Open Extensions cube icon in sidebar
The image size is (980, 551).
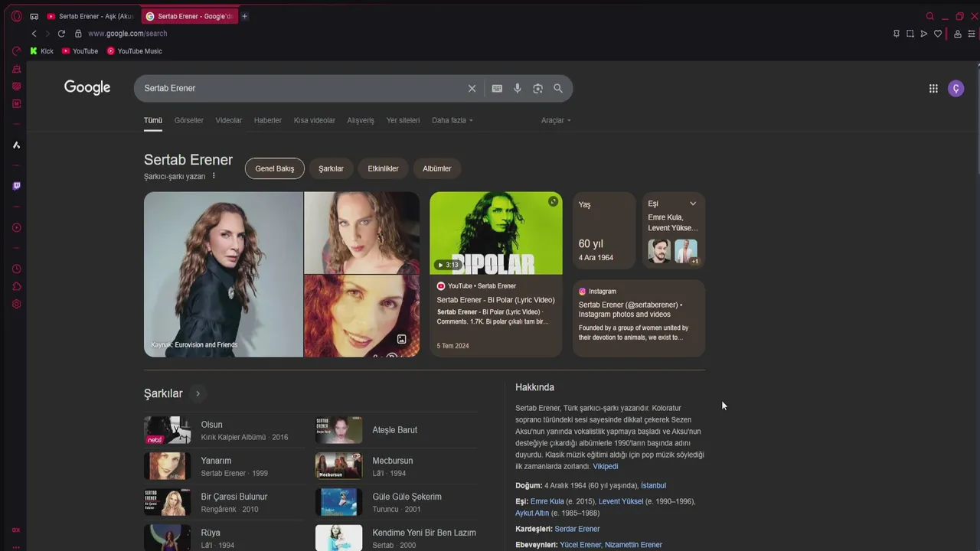pyautogui.click(x=16, y=286)
